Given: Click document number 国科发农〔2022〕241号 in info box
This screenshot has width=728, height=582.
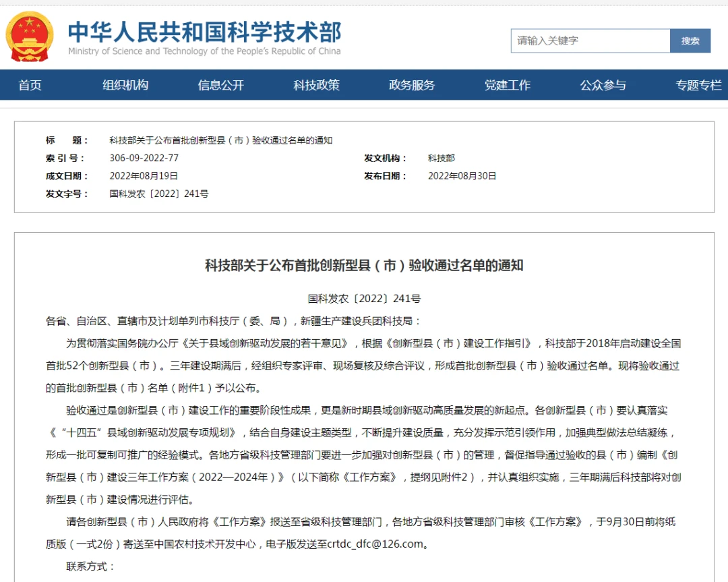Looking at the screenshot, I should 159,194.
